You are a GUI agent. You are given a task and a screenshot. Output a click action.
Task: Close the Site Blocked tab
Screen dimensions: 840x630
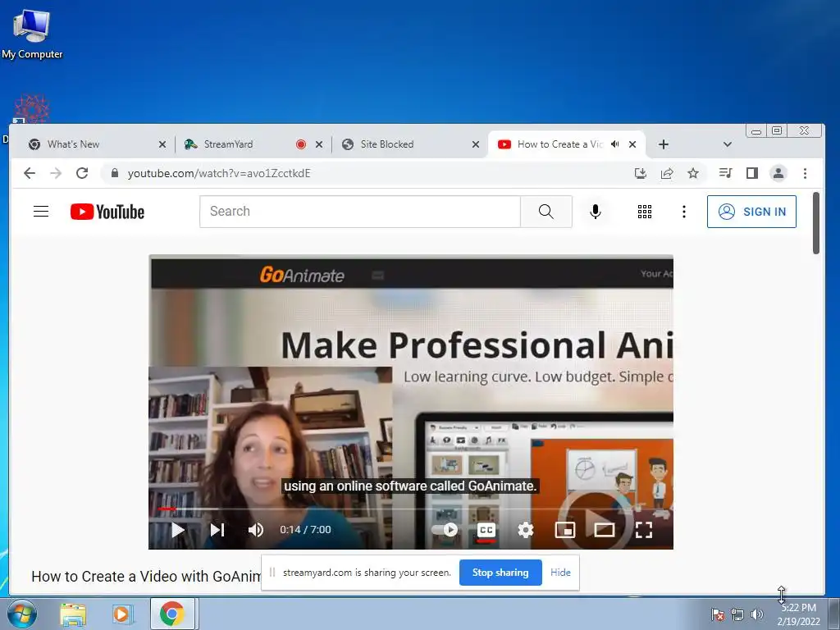click(x=475, y=144)
